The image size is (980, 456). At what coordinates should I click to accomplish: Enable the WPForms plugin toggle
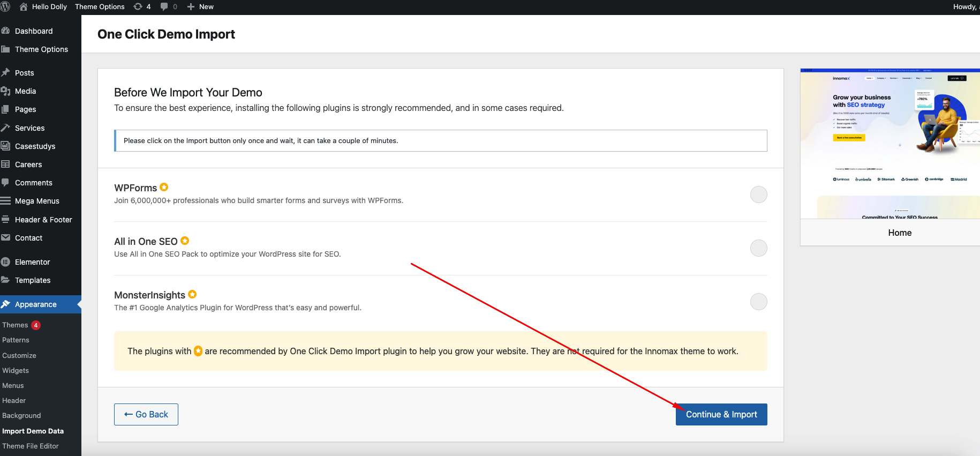(x=758, y=195)
